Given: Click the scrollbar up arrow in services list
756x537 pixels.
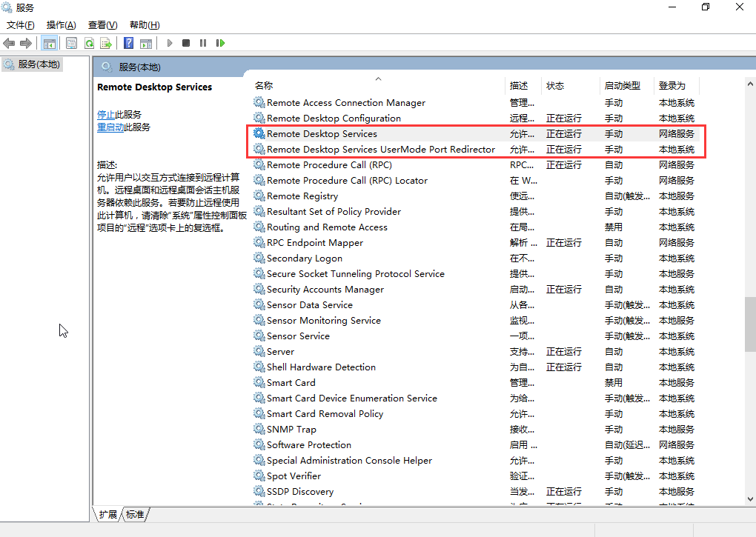Looking at the screenshot, I should (750, 84).
